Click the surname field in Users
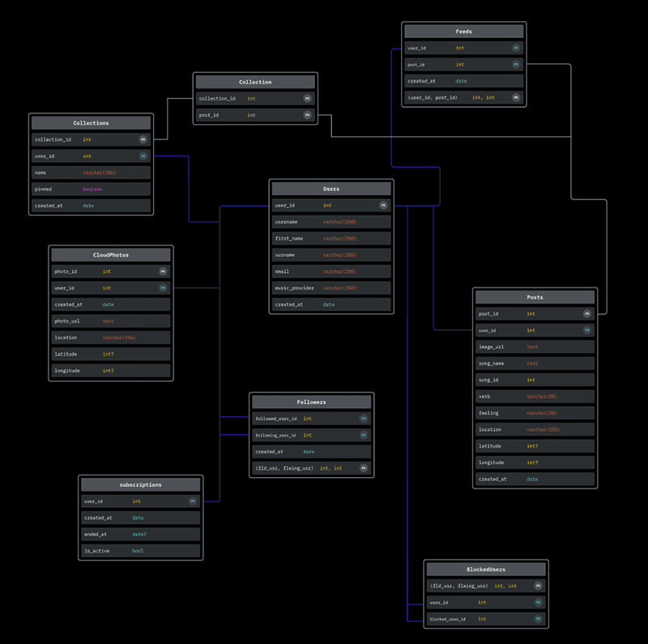Viewport: 648px width, 644px height. pyautogui.click(x=331, y=255)
